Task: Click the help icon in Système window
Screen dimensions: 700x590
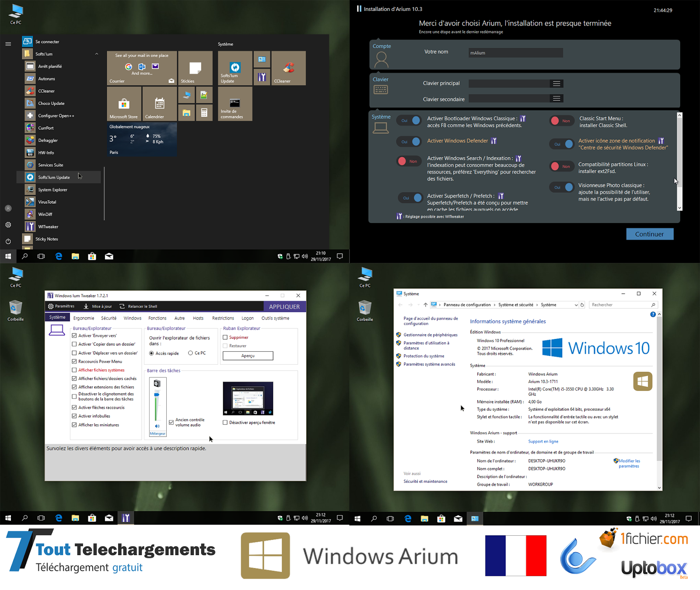Action: coord(653,314)
